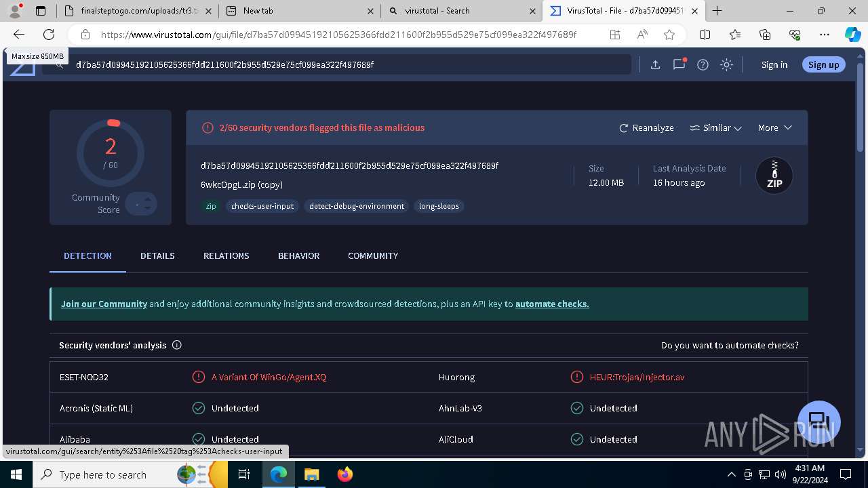Open VirusTotal notifications
Viewport: 868px width, 488px height.
pyautogui.click(x=679, y=64)
